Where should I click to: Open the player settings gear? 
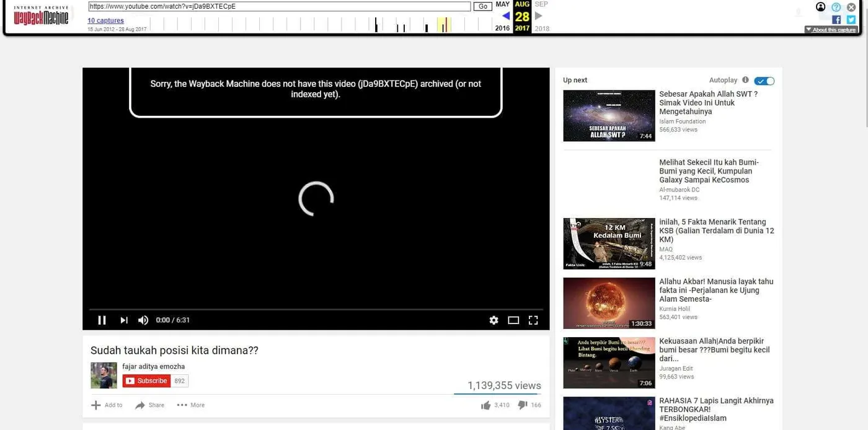click(494, 320)
